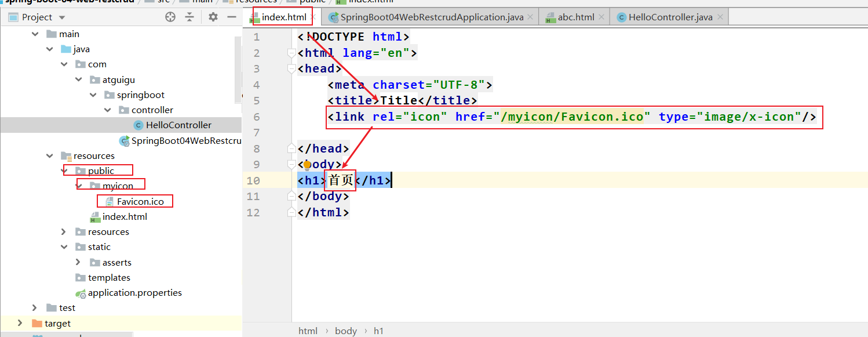Collapse the main folder
The height and width of the screenshot is (337, 868).
click(35, 34)
